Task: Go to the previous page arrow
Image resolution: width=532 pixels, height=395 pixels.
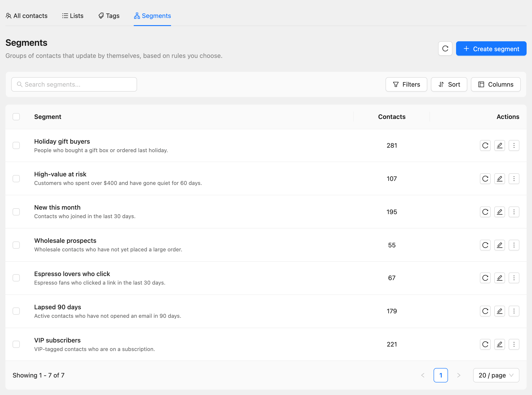Action: tap(422, 375)
